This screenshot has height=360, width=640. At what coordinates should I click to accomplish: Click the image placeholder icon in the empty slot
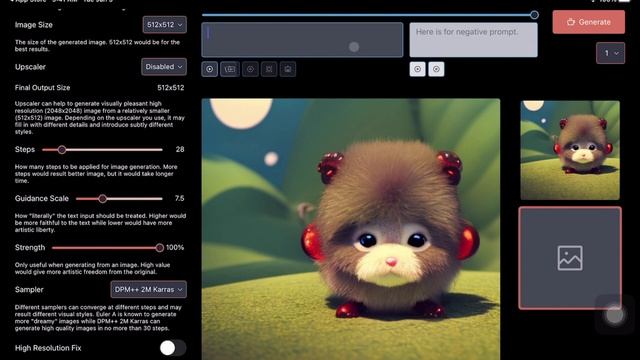[x=570, y=258]
